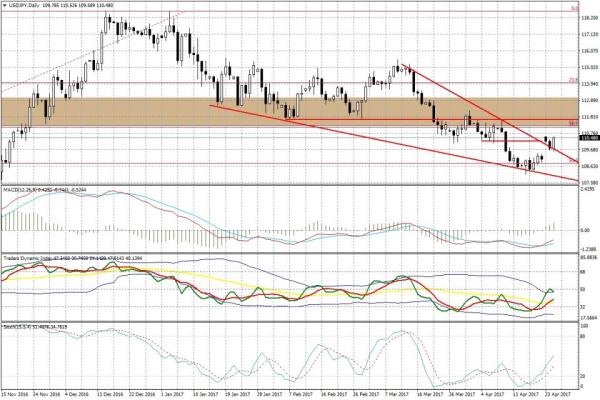Click the Stoch indicator label
The image size is (600, 400).
[x=9, y=325]
